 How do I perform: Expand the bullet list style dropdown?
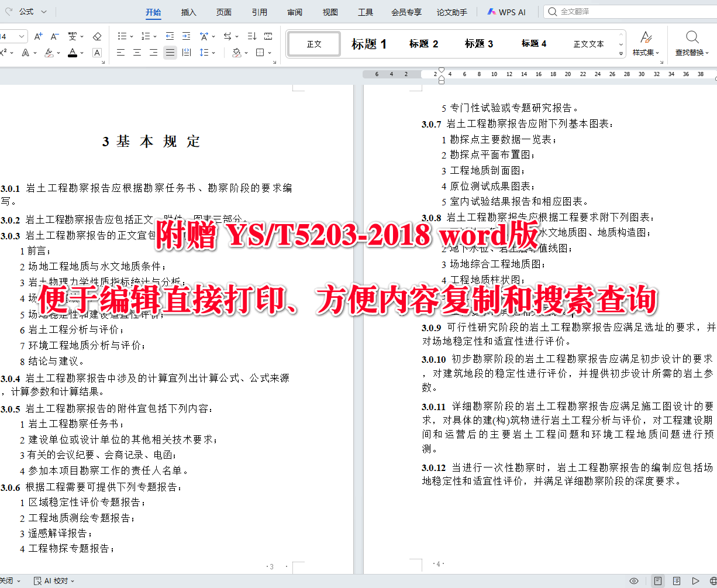[x=131, y=37]
